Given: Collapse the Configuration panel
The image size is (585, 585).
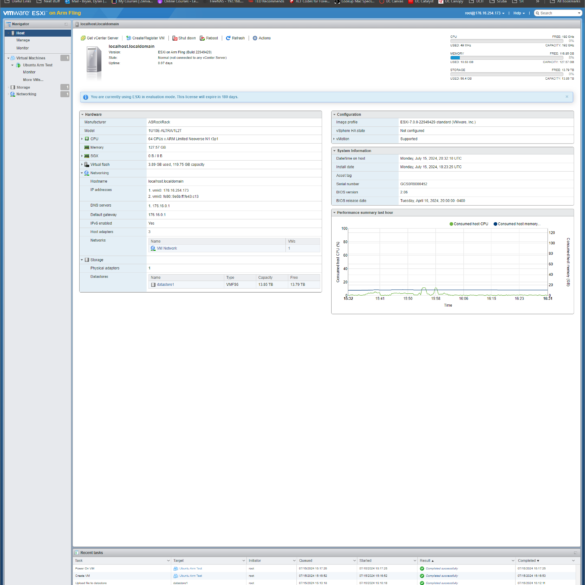Looking at the screenshot, I should [334, 115].
